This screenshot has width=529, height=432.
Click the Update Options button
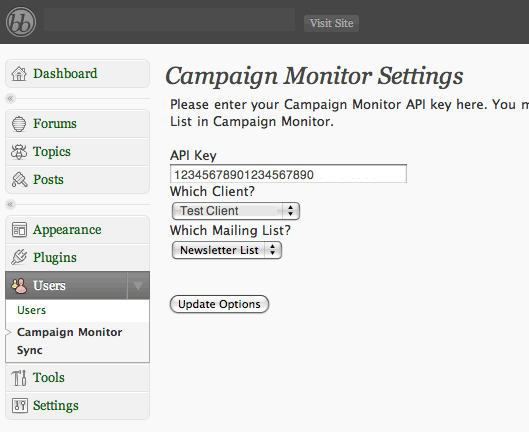(x=219, y=304)
